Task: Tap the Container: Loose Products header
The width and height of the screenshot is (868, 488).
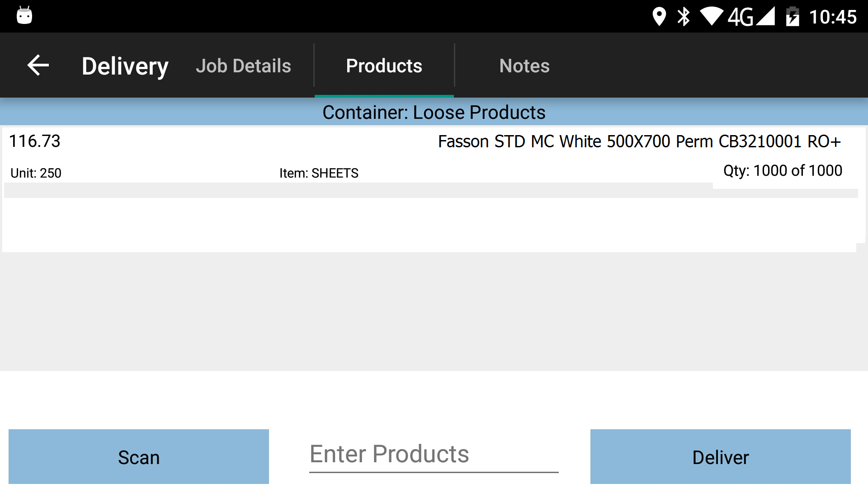Action: [434, 112]
